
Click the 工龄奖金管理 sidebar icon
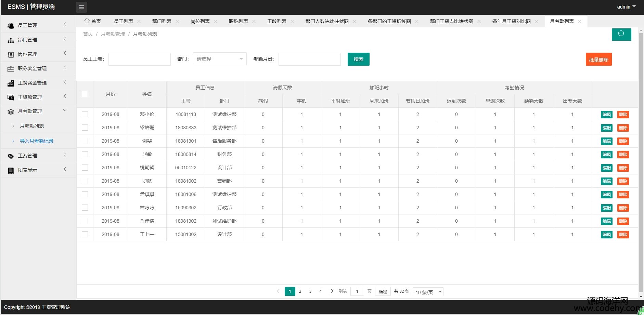click(x=11, y=83)
